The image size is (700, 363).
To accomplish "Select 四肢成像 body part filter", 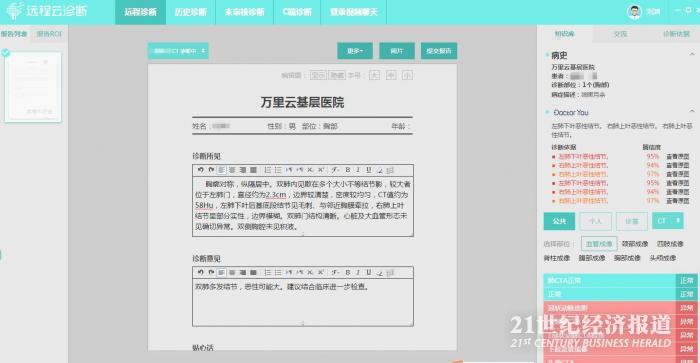I will point(670,244).
